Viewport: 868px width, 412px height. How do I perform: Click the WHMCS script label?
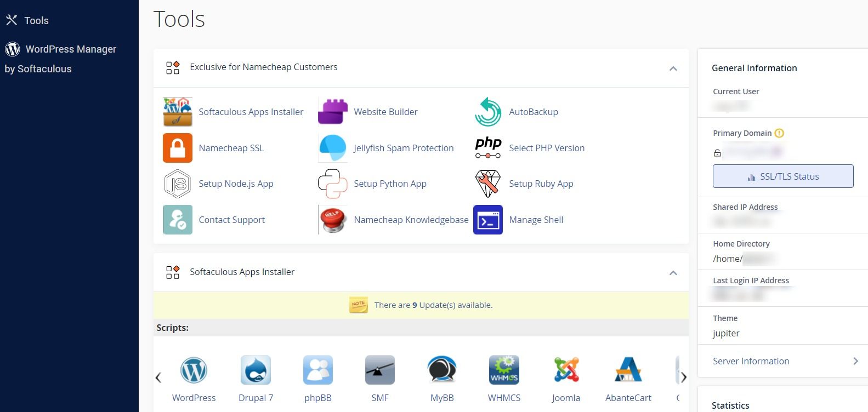504,398
